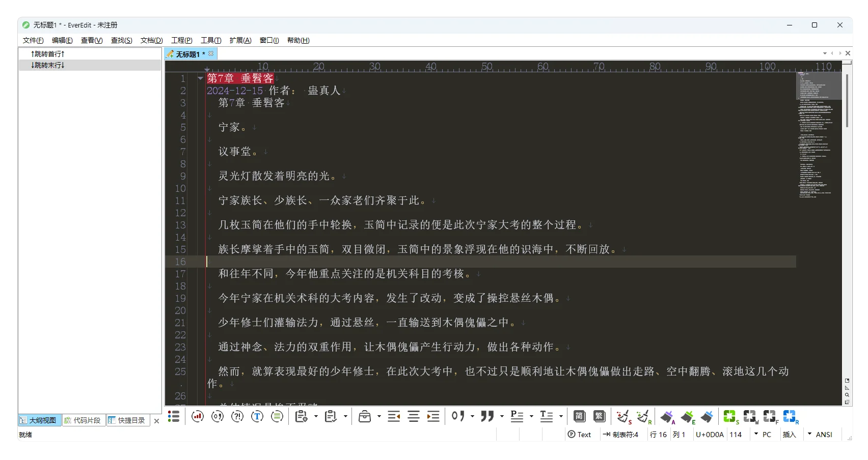Image resolution: width=868 pixels, height=460 pixels.
Task: Convert to Simplified Chinese with 简 icon
Action: (x=579, y=417)
